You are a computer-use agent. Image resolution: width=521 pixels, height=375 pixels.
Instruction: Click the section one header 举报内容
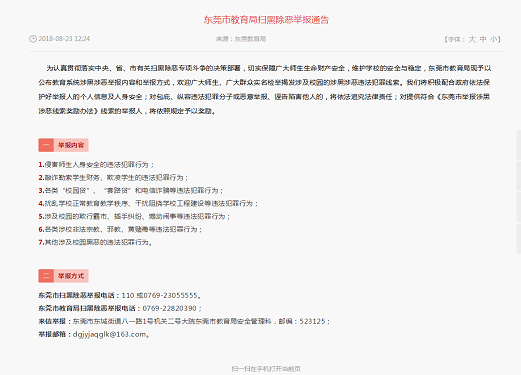pyautogui.click(x=71, y=145)
